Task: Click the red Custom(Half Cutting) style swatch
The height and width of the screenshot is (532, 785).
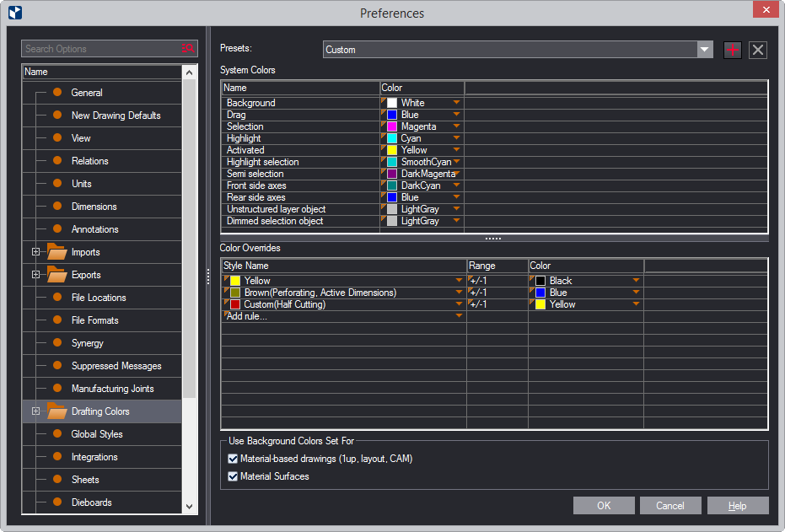Action: tap(234, 304)
